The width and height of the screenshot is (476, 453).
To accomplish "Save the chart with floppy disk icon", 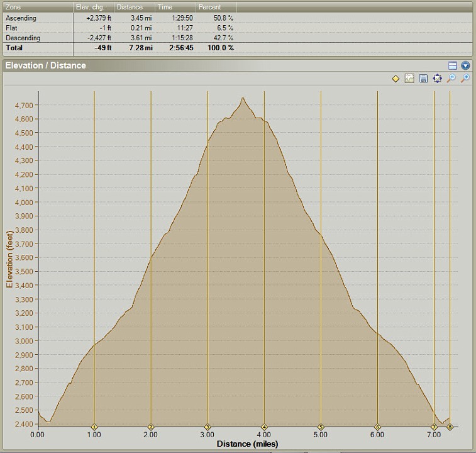I will [x=423, y=79].
